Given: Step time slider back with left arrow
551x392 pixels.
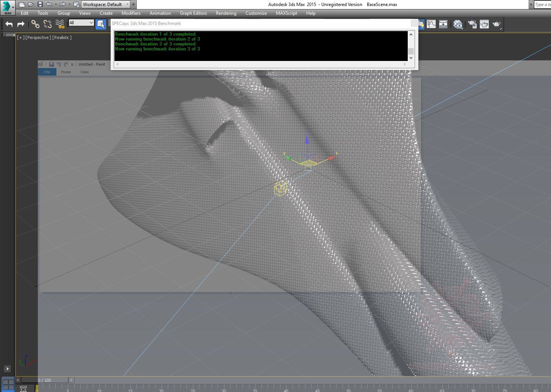Looking at the screenshot, I should coord(18,380).
